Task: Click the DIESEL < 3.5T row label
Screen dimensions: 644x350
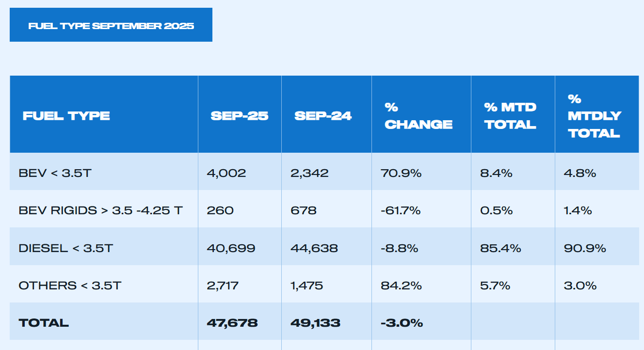Action: (x=65, y=248)
